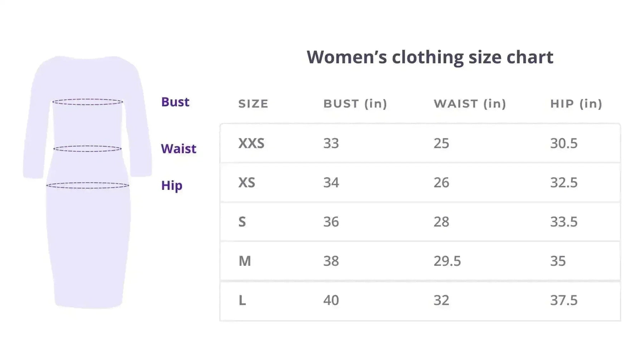Select the L size row label

point(242,300)
